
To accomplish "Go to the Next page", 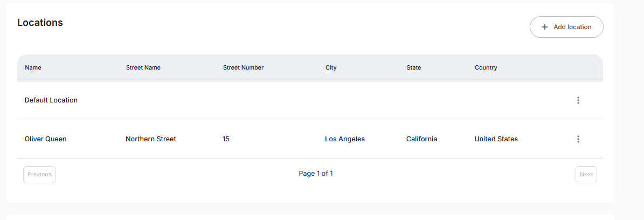I will 586,174.
